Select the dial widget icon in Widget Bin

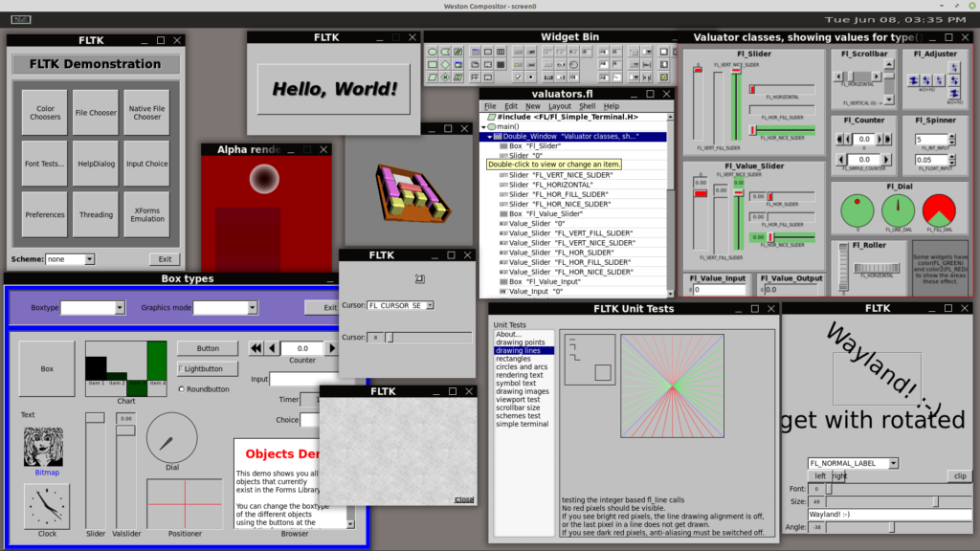pos(574,64)
